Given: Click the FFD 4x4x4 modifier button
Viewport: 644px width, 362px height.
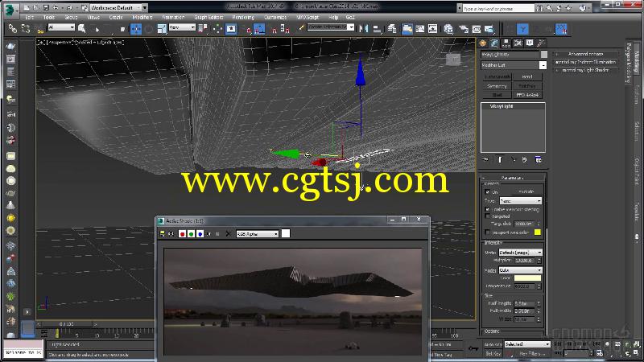Looking at the screenshot, I should tap(527, 95).
